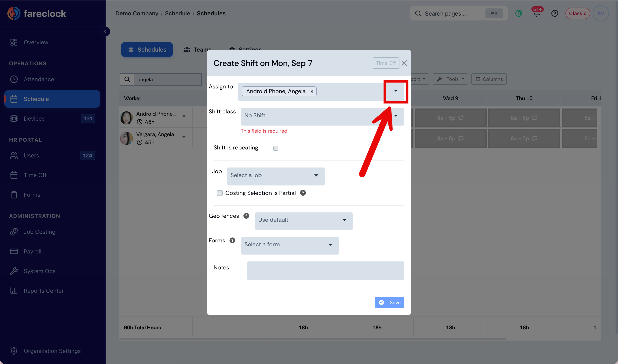
Task: Click the Costing Selection help icon
Action: pos(303,193)
